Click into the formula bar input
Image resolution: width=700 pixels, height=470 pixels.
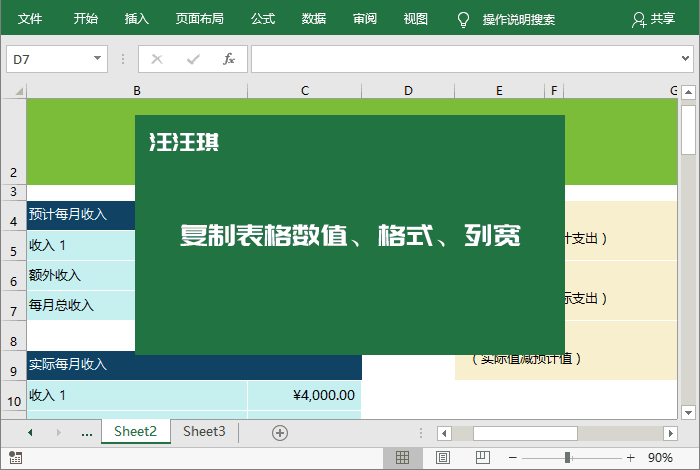[x=464, y=59]
